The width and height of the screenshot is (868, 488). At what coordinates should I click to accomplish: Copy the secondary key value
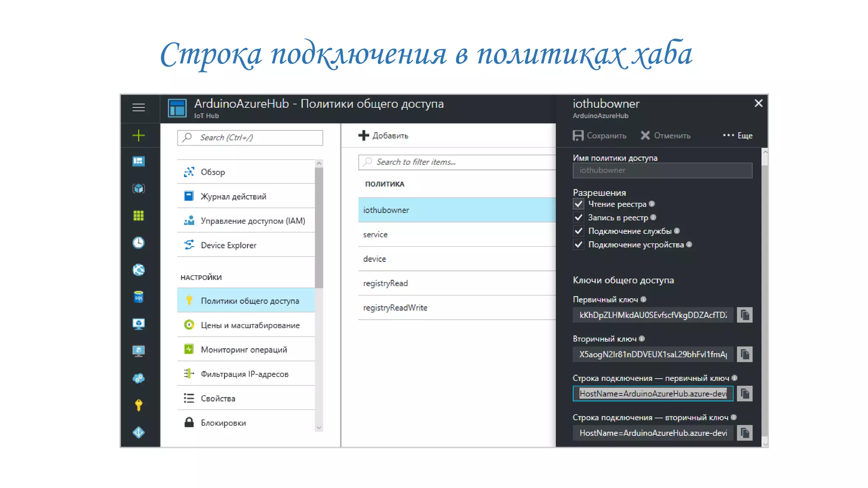pyautogui.click(x=744, y=355)
